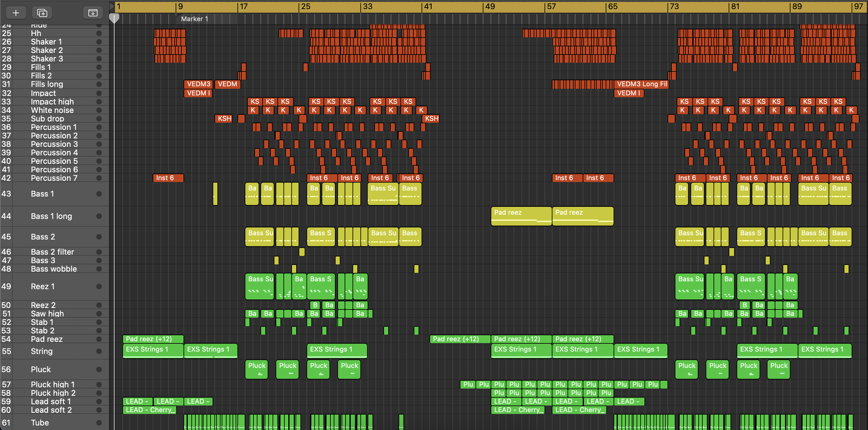Click the KSH region on Sub drop track
This screenshot has width=868, height=430.
tap(224, 119)
